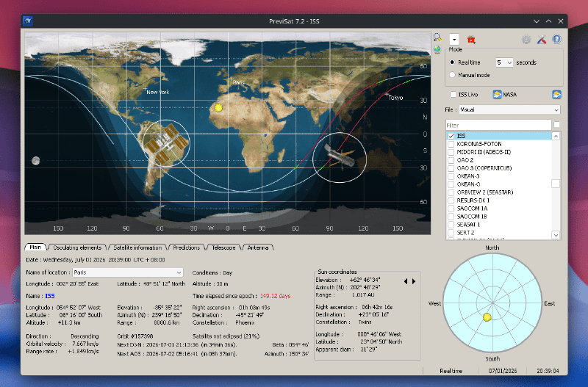This screenshot has width=588, height=387.
Task: Check MIDORI II (ADEOS-II) satellite
Action: 451,152
